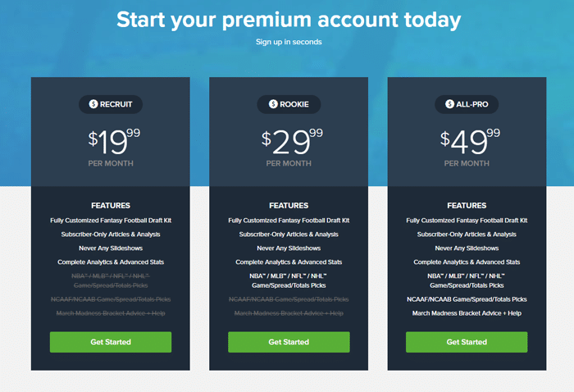Click the dollar icon in Rookie badge
The image size is (574, 392).
pyautogui.click(x=273, y=104)
